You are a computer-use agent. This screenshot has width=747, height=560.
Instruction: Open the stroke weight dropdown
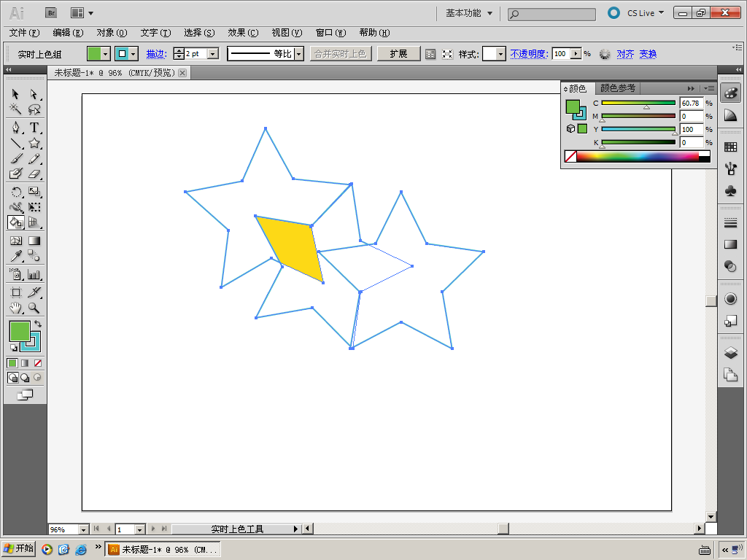[213, 54]
